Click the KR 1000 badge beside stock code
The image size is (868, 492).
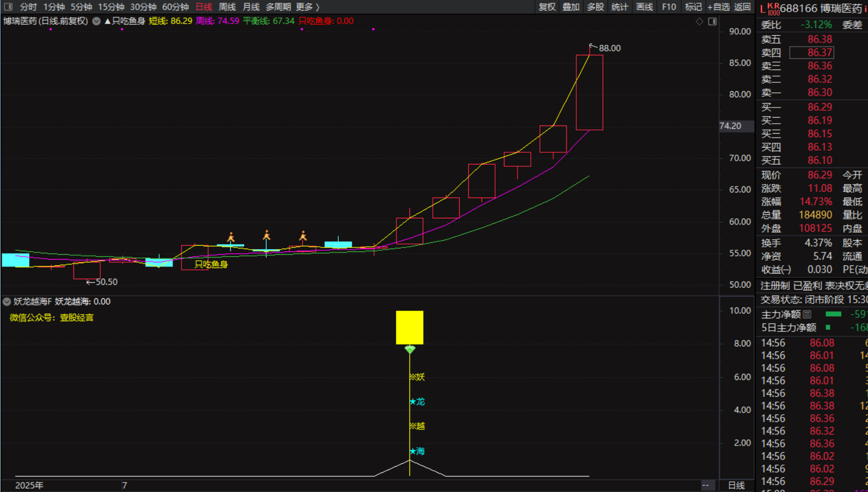click(x=773, y=9)
